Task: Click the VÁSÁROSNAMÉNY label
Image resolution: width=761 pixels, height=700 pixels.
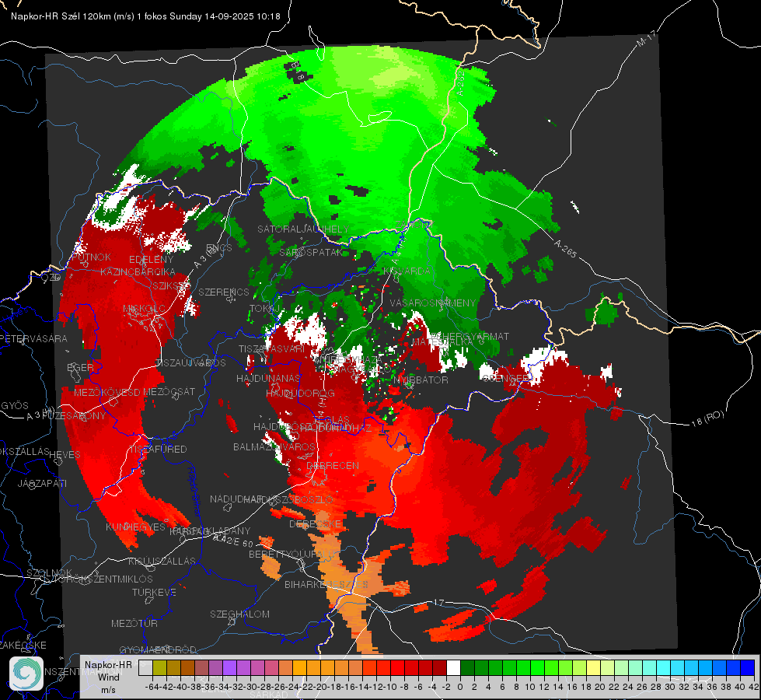Action: 433,303
